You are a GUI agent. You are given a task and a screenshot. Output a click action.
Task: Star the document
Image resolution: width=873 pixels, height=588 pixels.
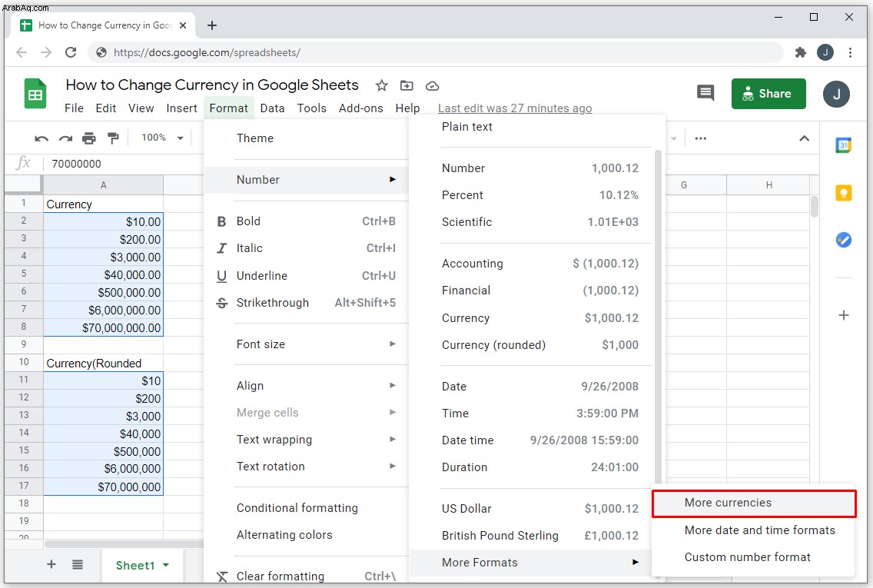381,86
